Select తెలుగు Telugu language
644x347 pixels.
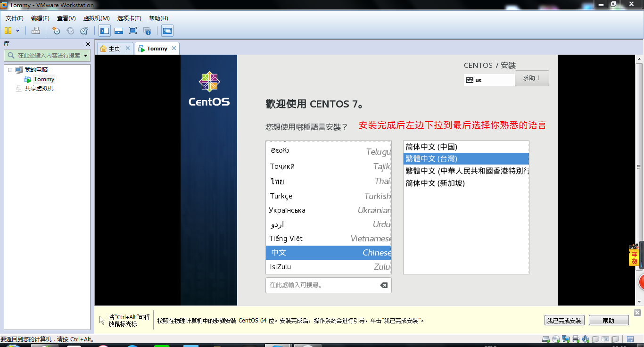click(x=329, y=151)
